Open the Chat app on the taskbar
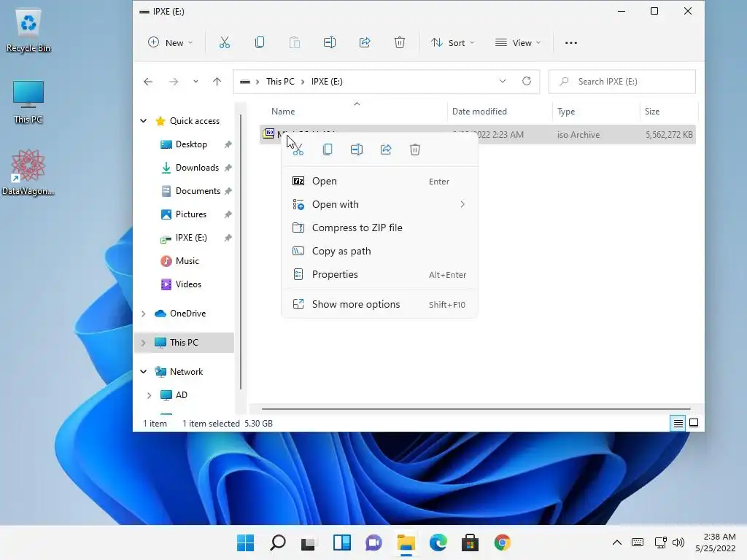 point(373,542)
